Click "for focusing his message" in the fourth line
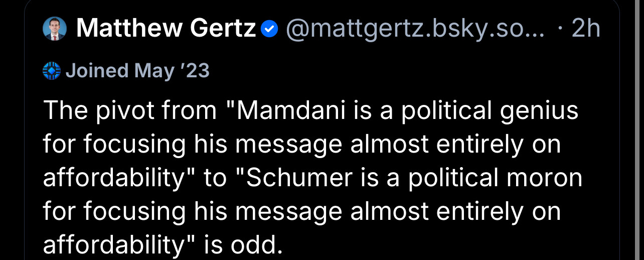644x260 pixels. click(x=193, y=212)
